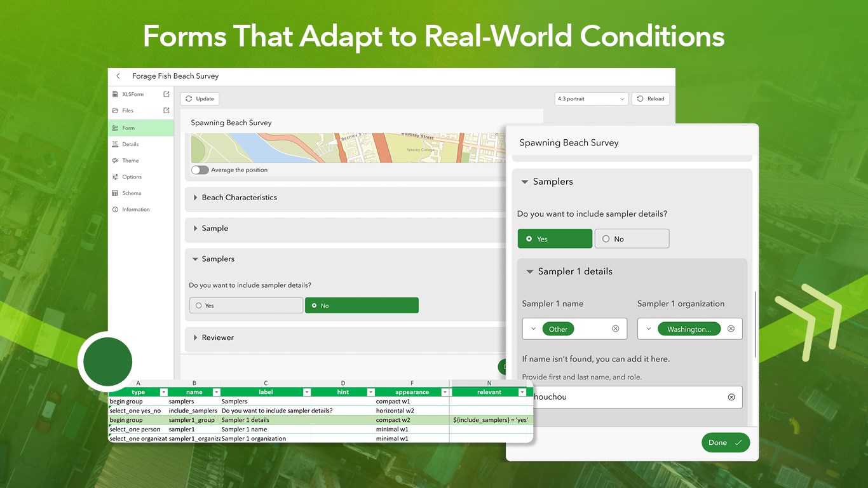The width and height of the screenshot is (868, 488).
Task: Click the Done button
Action: pos(726,443)
